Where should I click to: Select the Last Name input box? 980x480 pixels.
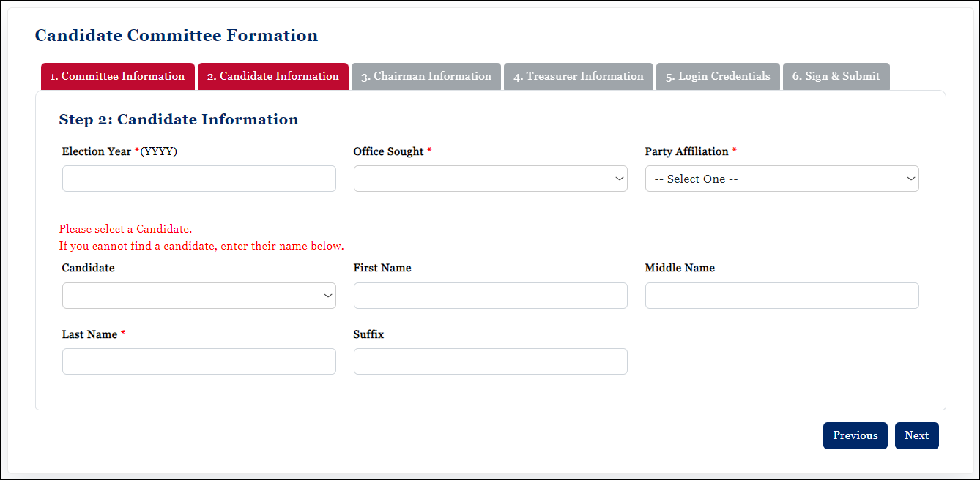click(x=198, y=361)
